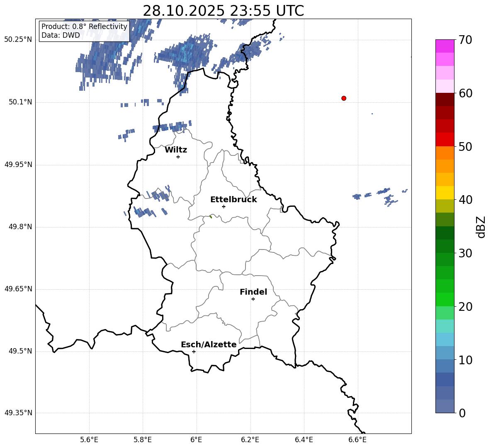The image size is (491, 448).
Task: Click the colorbar tick label 60
Action: (x=465, y=93)
